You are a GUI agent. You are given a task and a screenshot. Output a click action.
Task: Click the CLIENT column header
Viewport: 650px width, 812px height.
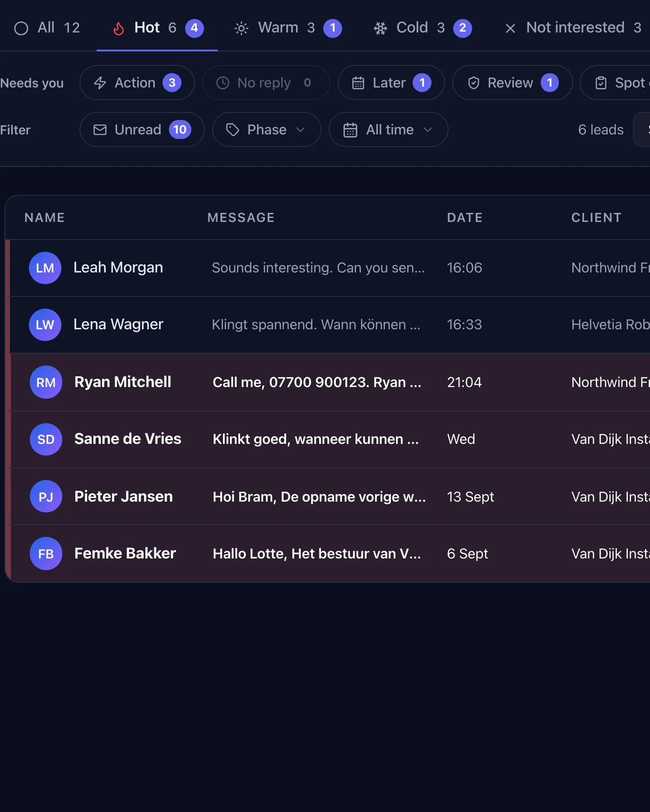[597, 217]
